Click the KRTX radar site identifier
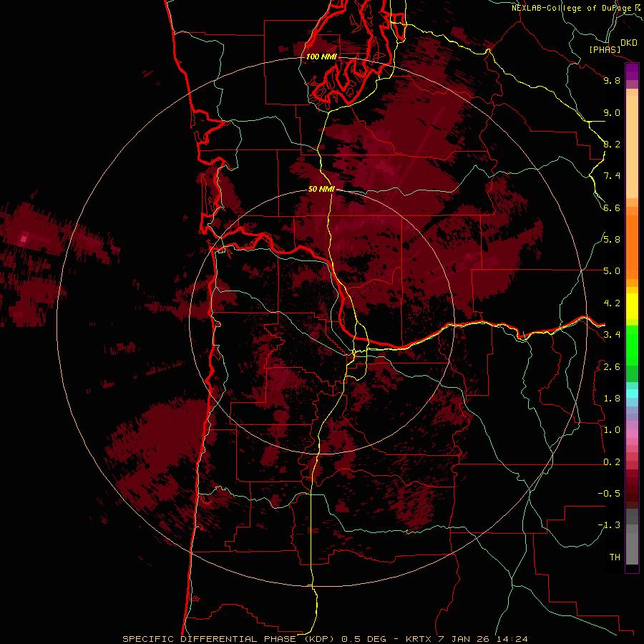This screenshot has width=644, height=644. tap(419, 639)
